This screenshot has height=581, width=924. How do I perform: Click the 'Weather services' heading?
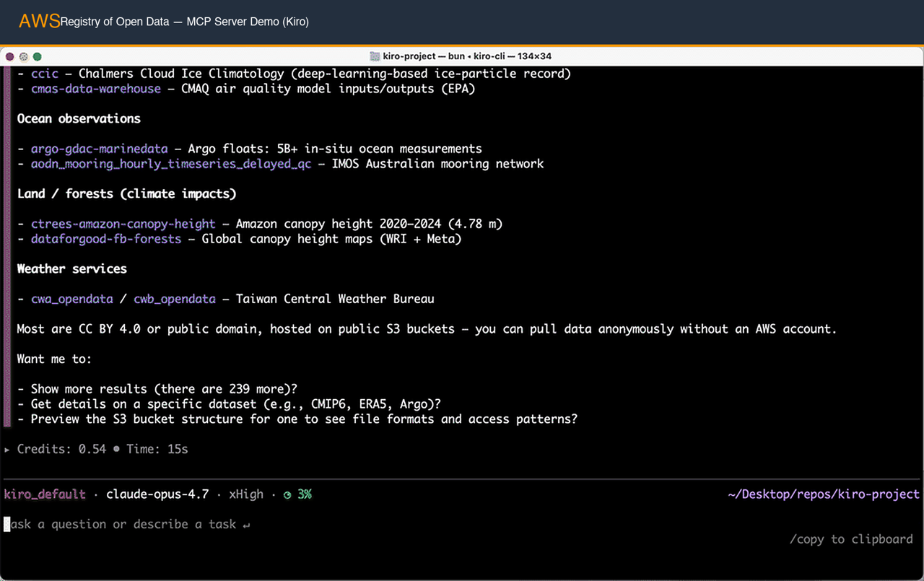coord(72,268)
